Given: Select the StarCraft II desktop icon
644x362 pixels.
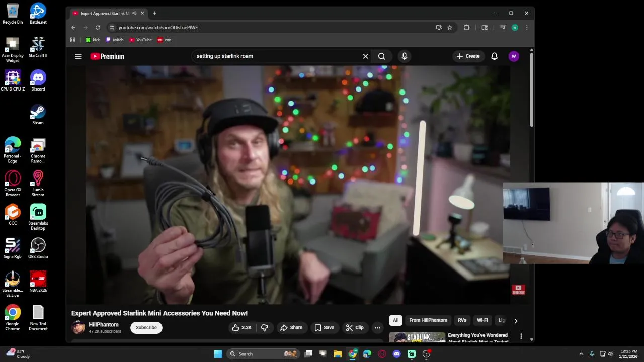Looking at the screenshot, I should 38,47.
